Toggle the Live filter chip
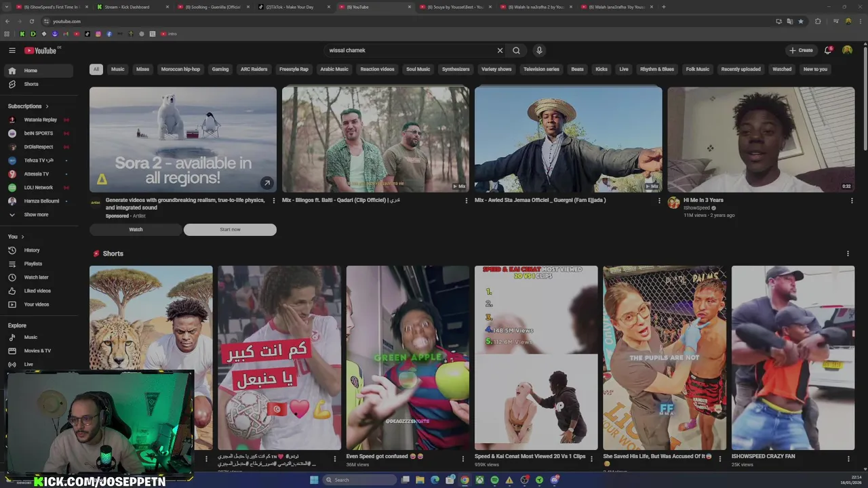Image resolution: width=868 pixels, height=488 pixels. coord(624,69)
